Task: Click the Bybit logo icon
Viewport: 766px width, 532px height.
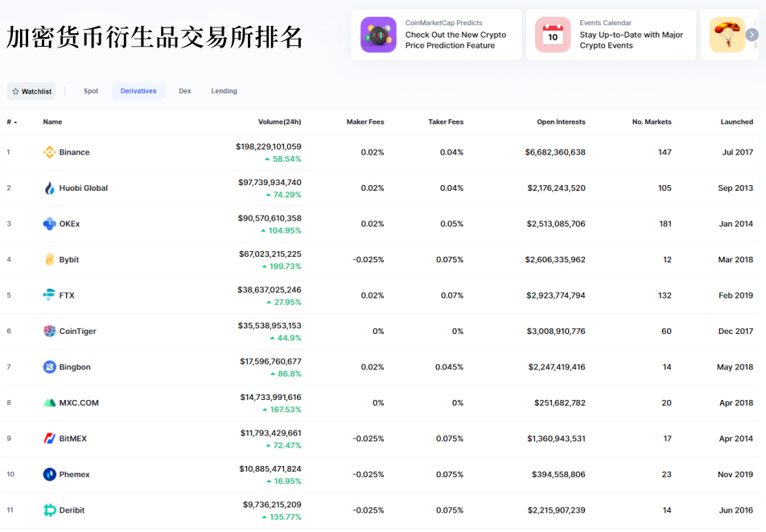Action: click(x=49, y=259)
